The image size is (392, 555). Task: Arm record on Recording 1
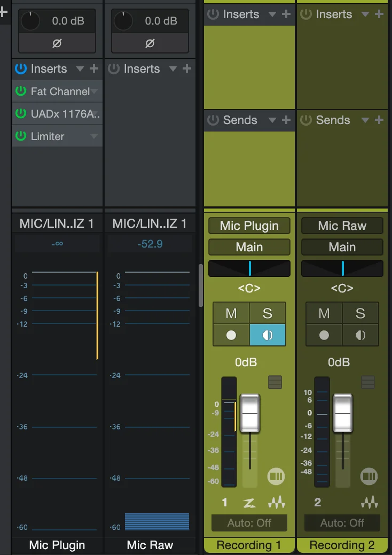pyautogui.click(x=231, y=335)
